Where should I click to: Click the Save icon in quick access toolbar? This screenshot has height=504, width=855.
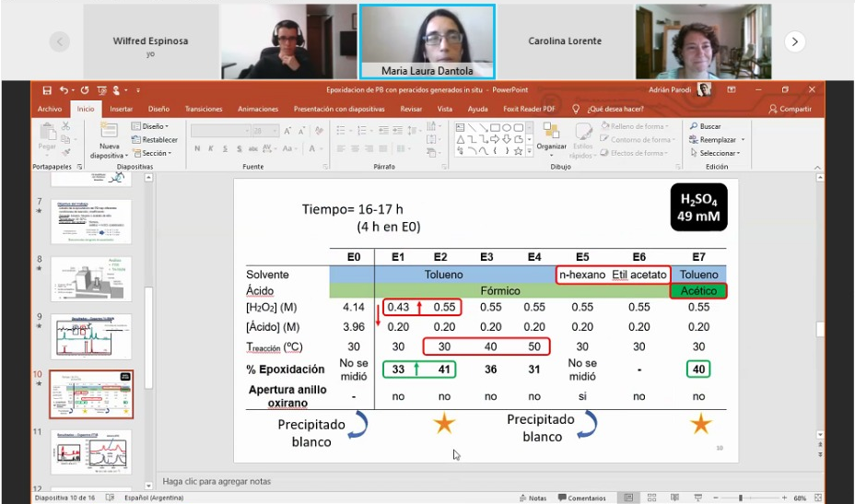pos(47,90)
